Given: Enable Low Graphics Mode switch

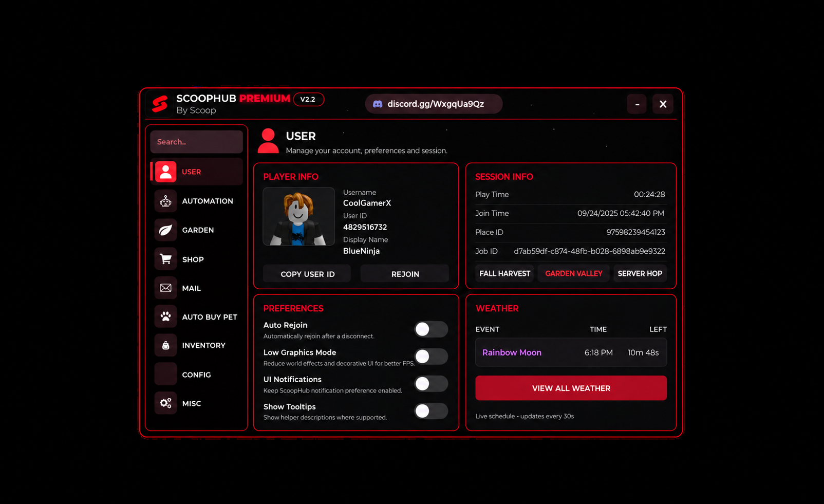Looking at the screenshot, I should coord(431,357).
